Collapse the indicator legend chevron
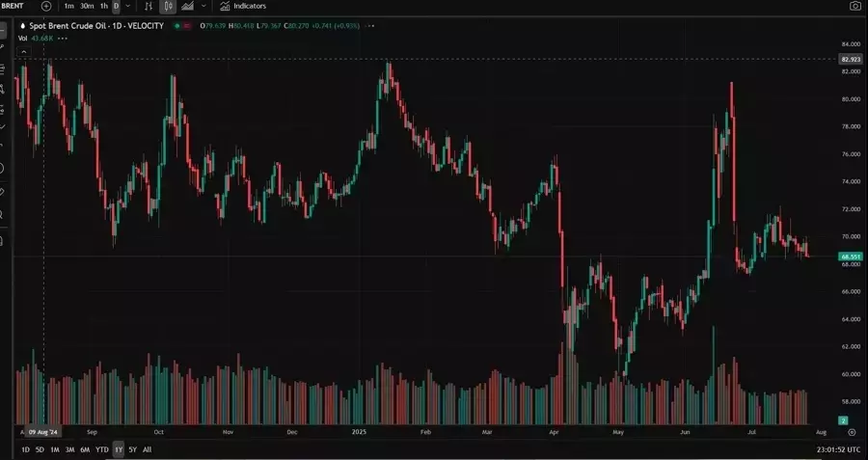Image resolution: width=868 pixels, height=460 pixels. point(24,51)
